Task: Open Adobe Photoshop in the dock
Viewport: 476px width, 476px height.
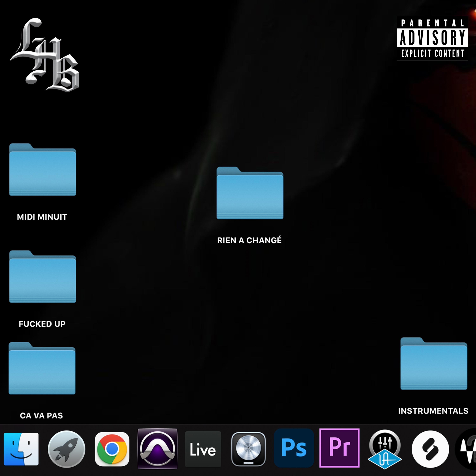Action: coord(294,448)
